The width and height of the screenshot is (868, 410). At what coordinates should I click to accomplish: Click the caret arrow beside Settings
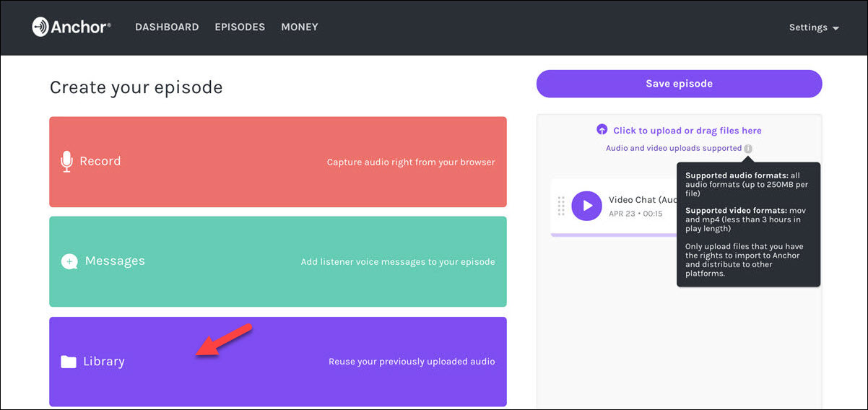coord(836,28)
